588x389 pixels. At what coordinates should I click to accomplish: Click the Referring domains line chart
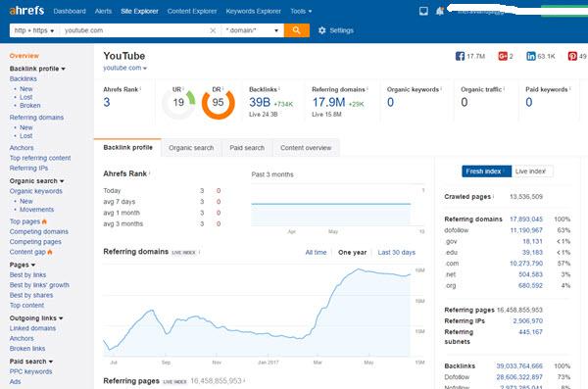257,312
